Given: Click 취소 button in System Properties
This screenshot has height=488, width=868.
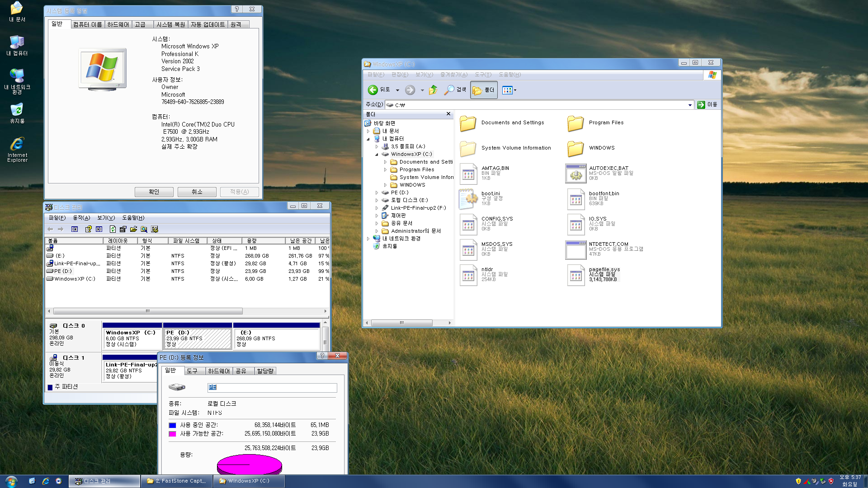Looking at the screenshot, I should [197, 192].
